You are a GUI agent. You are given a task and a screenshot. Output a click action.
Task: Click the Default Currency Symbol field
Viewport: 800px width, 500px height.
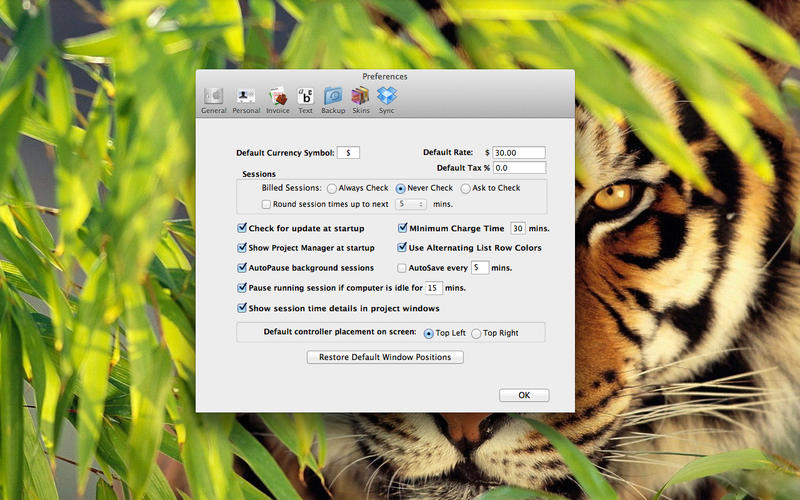point(348,153)
